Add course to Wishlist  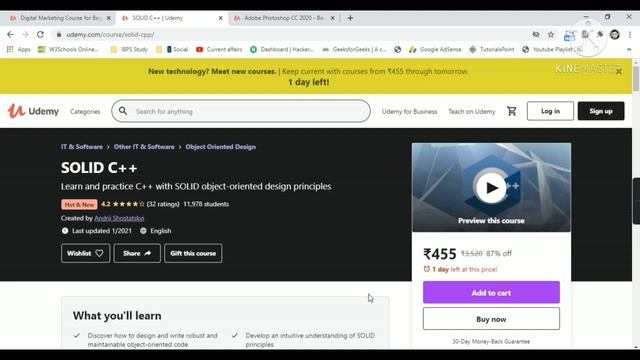coord(85,253)
